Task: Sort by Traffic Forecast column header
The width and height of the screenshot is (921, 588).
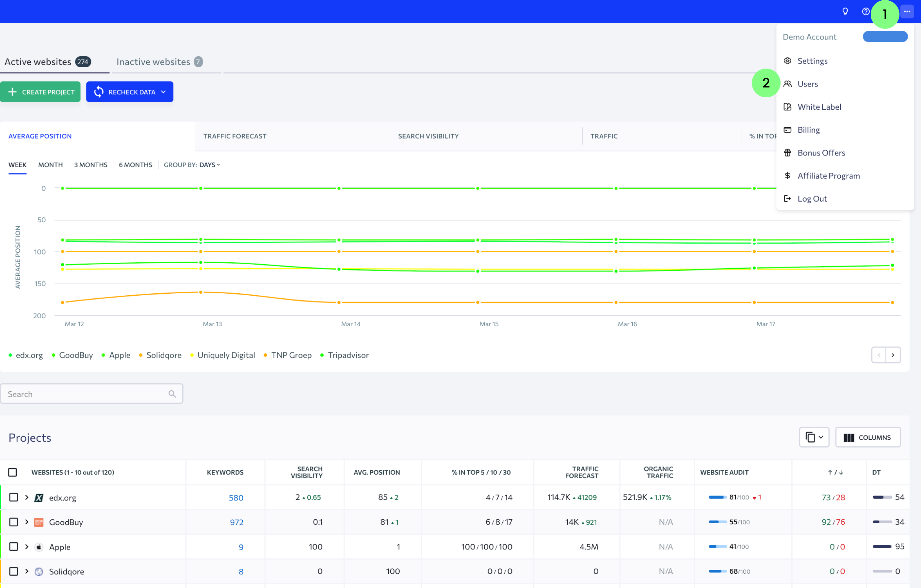Action: [x=581, y=472]
